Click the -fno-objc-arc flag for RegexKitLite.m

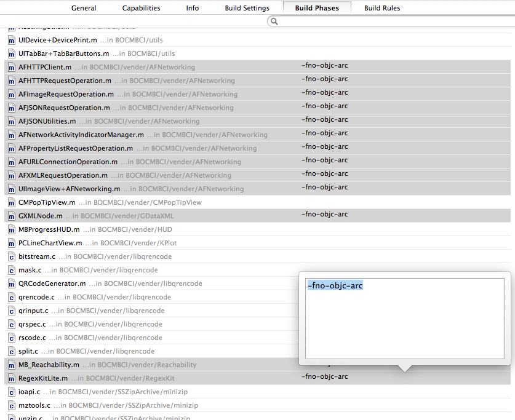pyautogui.click(x=324, y=376)
